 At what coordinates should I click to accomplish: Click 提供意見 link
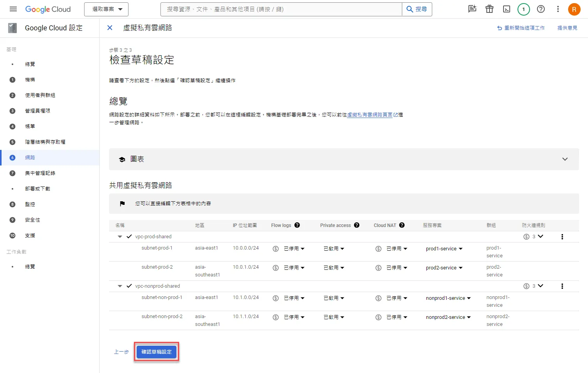pyautogui.click(x=567, y=28)
